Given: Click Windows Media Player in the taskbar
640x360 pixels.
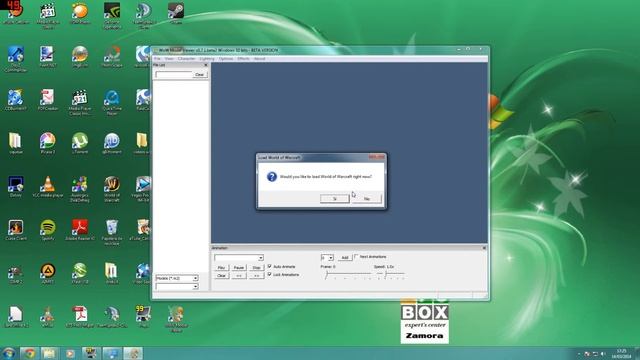Looking at the screenshot, I should point(70,353).
